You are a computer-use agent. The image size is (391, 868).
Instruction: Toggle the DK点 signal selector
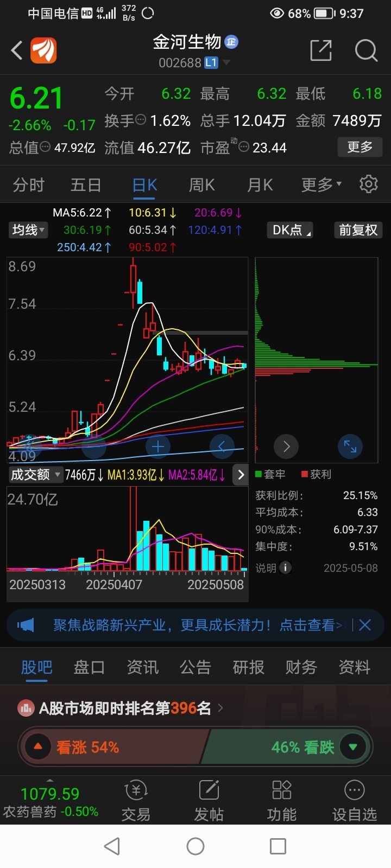pos(291,230)
